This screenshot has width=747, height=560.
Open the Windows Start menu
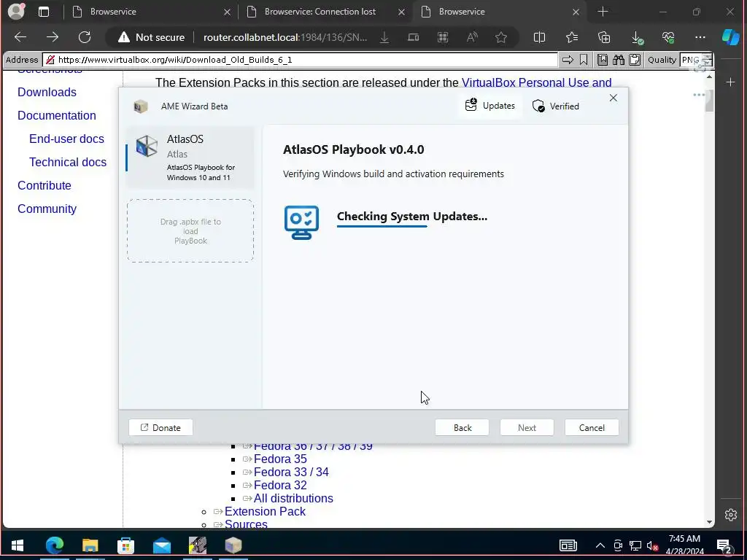pyautogui.click(x=18, y=545)
